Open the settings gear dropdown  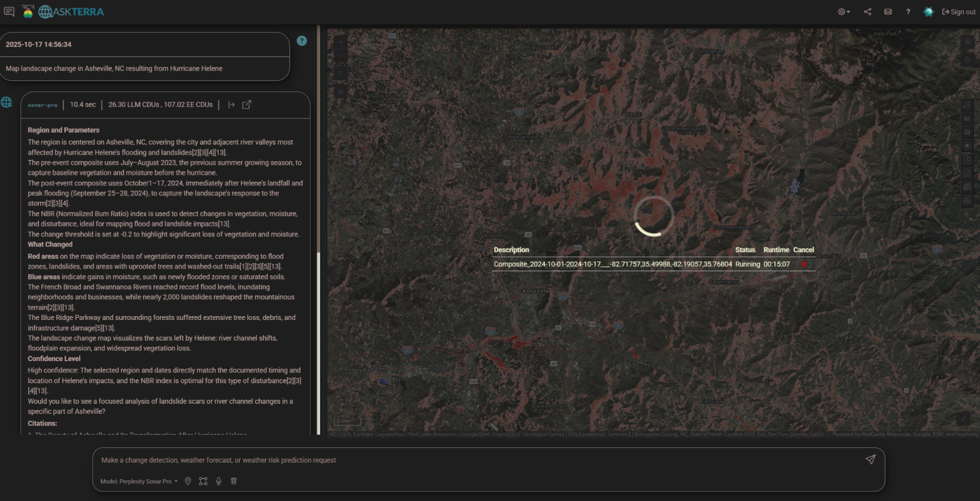[x=843, y=12]
